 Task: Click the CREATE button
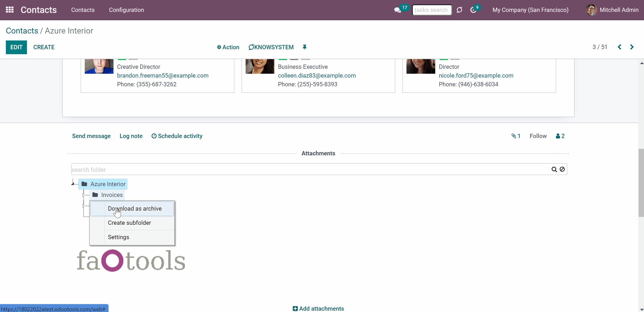coord(44,47)
